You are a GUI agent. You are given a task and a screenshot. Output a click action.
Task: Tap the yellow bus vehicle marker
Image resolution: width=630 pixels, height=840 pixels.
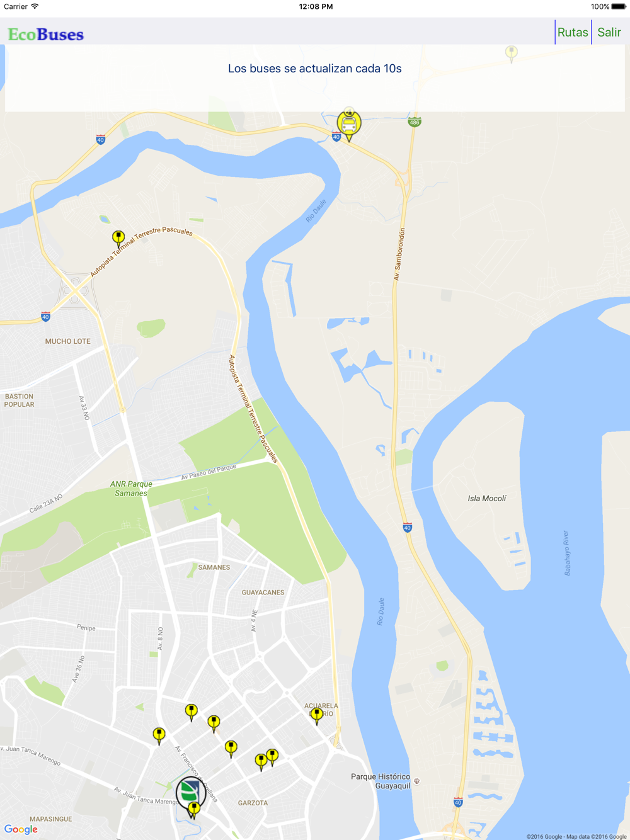349,125
